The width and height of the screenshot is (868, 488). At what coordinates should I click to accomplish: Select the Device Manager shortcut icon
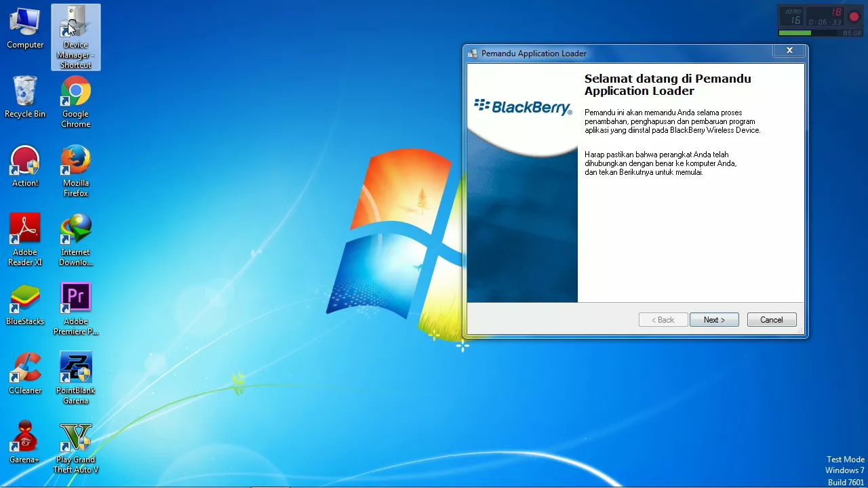(76, 37)
